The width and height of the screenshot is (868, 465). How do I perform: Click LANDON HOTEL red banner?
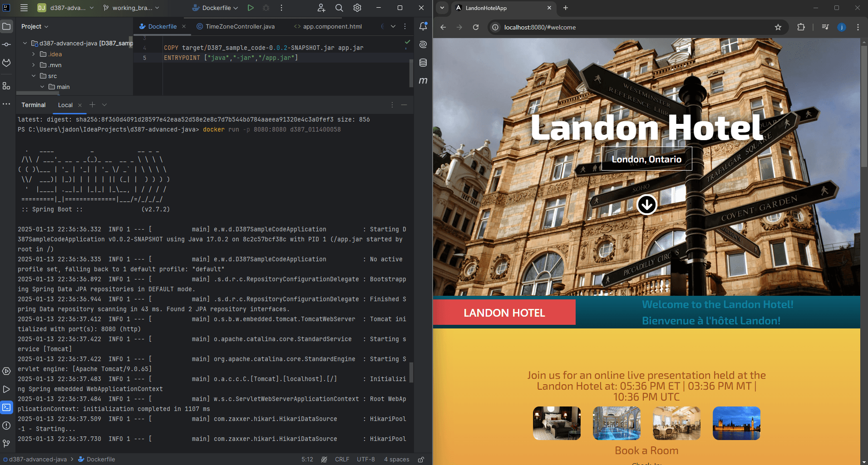click(504, 313)
